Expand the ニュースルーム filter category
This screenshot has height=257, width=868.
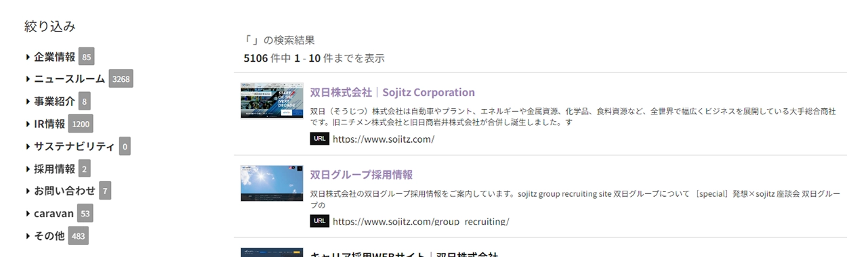pos(70,78)
